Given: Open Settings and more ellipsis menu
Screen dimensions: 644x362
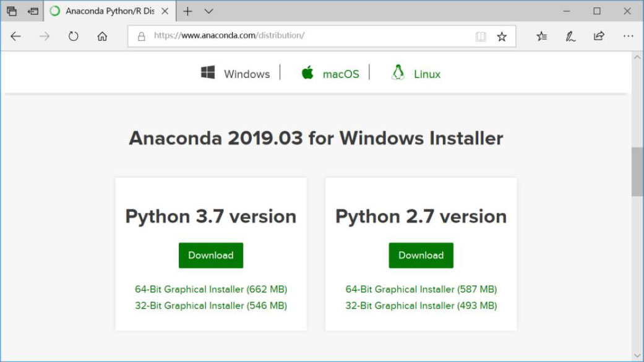Looking at the screenshot, I should tap(629, 37).
